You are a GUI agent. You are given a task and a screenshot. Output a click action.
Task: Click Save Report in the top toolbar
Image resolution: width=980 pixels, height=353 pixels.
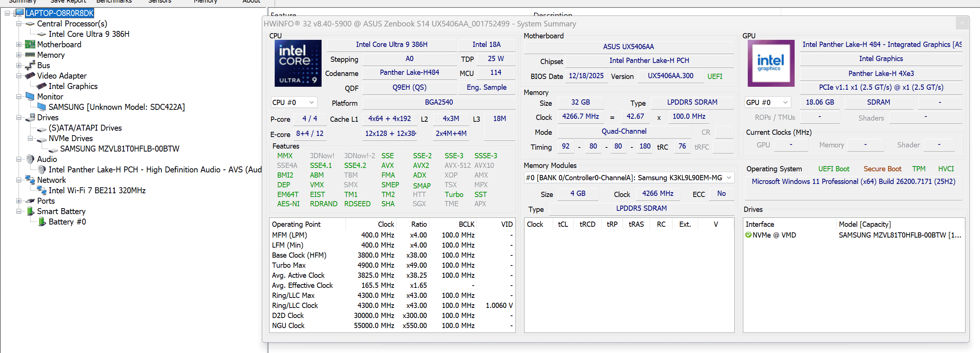click(68, 1)
